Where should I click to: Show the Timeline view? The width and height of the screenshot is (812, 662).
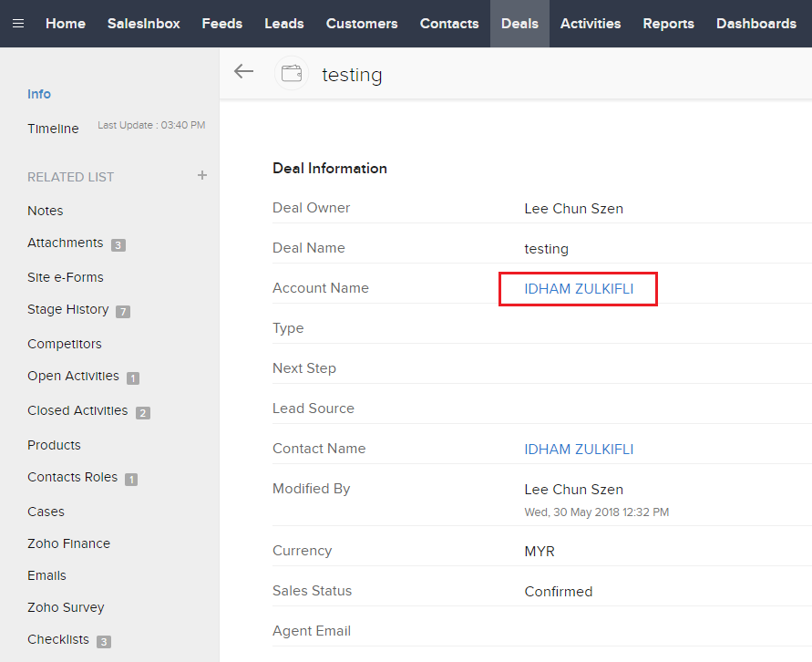pyautogui.click(x=53, y=129)
